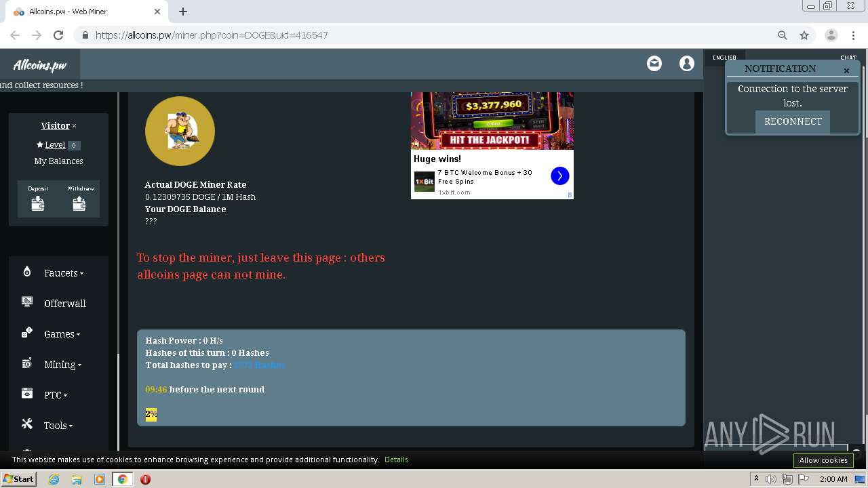868x488 pixels.
Task: Click the Deposit wallet icon
Action: (38, 203)
